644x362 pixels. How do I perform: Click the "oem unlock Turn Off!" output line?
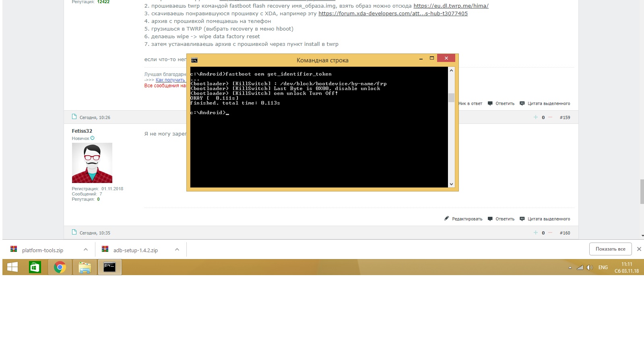click(264, 93)
